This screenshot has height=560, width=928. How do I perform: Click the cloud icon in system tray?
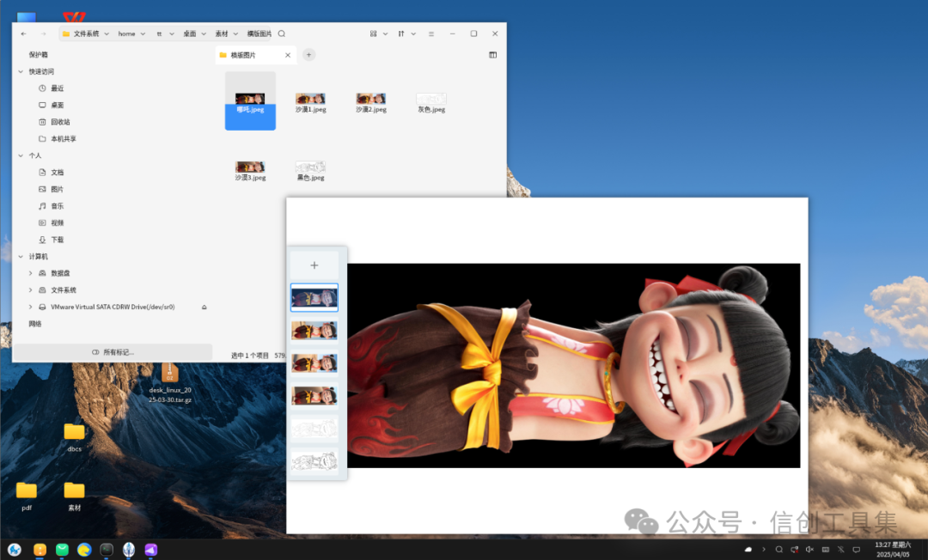tap(748, 550)
